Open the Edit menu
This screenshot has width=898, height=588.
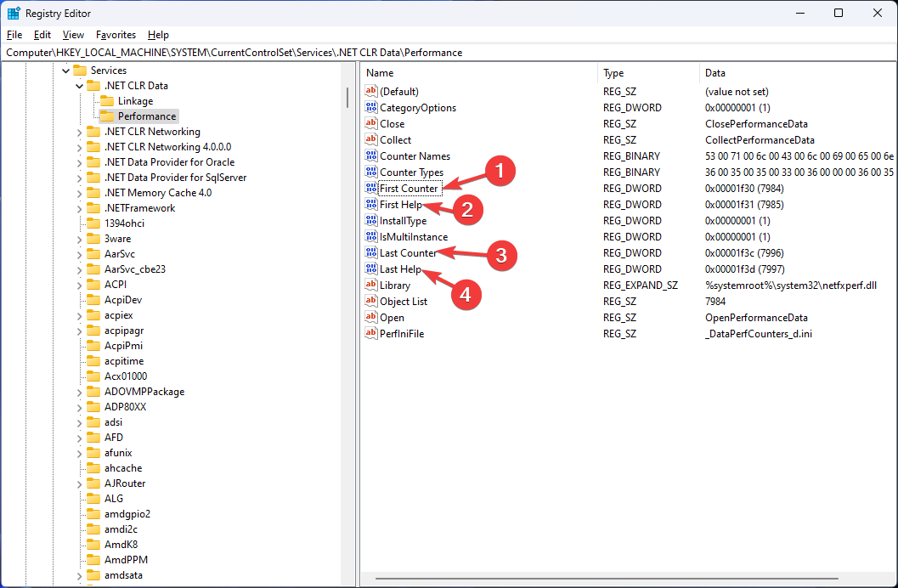pyautogui.click(x=42, y=35)
